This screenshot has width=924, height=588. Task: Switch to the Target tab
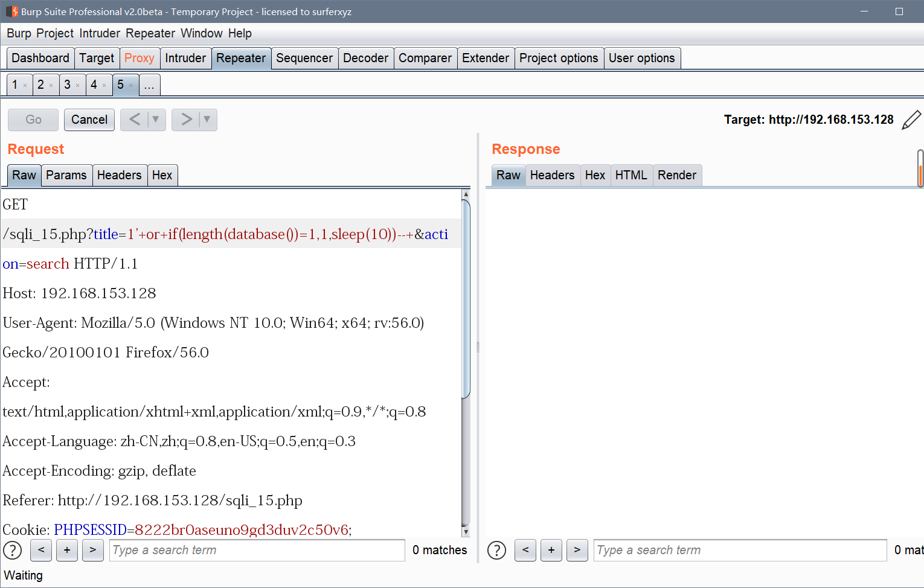coord(97,58)
